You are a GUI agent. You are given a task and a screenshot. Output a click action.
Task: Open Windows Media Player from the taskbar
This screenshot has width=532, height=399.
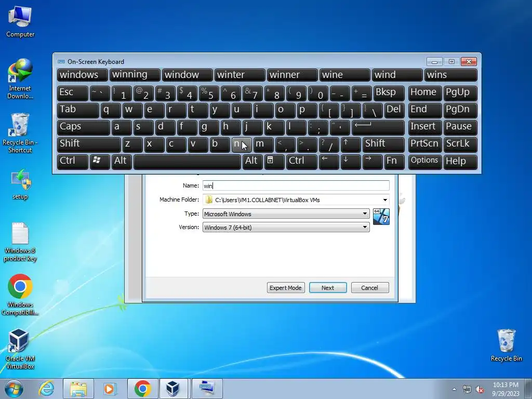pos(109,389)
